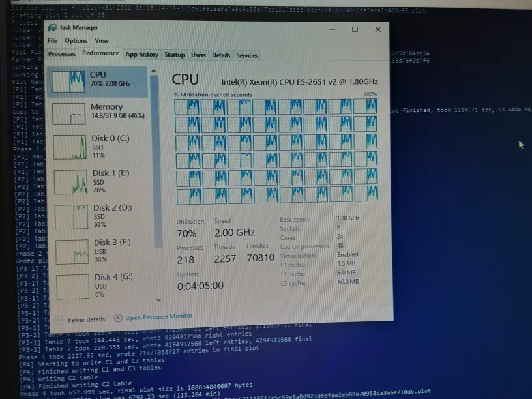This screenshot has height=399, width=532.
Task: Click the '2257' threads value
Action: coord(225,259)
